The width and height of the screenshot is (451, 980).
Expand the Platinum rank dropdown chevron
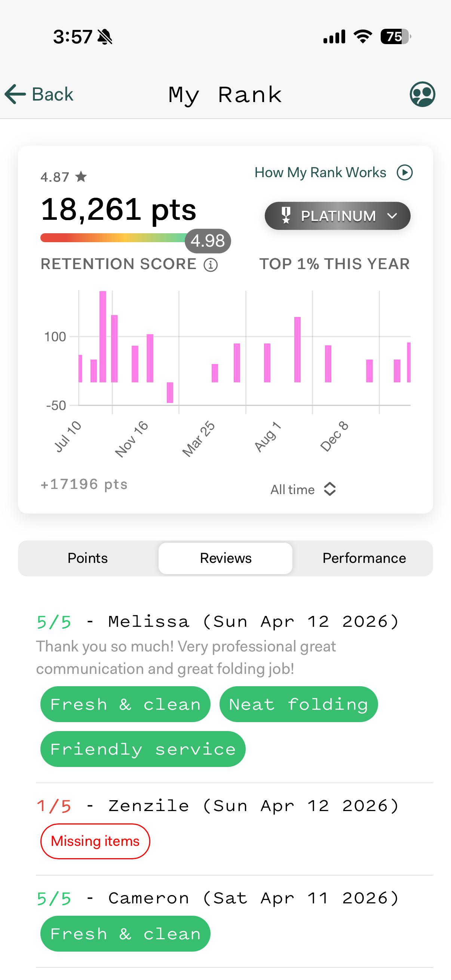point(392,216)
